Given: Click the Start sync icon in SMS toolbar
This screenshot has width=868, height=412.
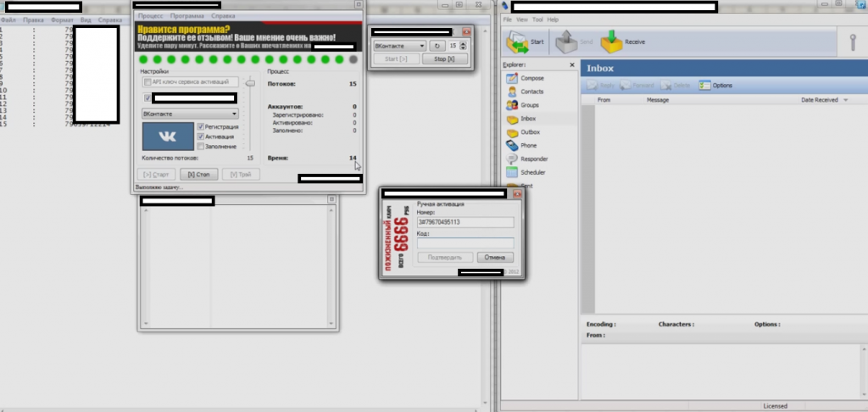Looking at the screenshot, I should [x=517, y=42].
